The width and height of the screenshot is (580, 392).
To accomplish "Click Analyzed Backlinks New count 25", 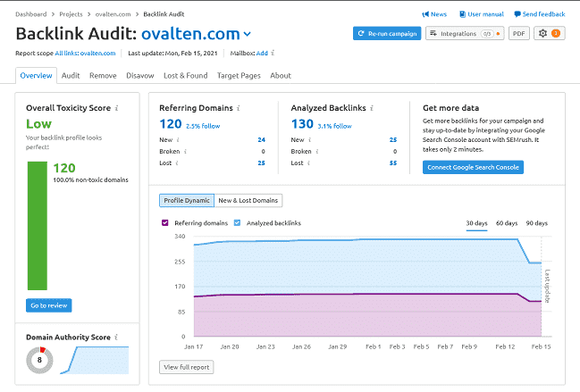I will 393,139.
